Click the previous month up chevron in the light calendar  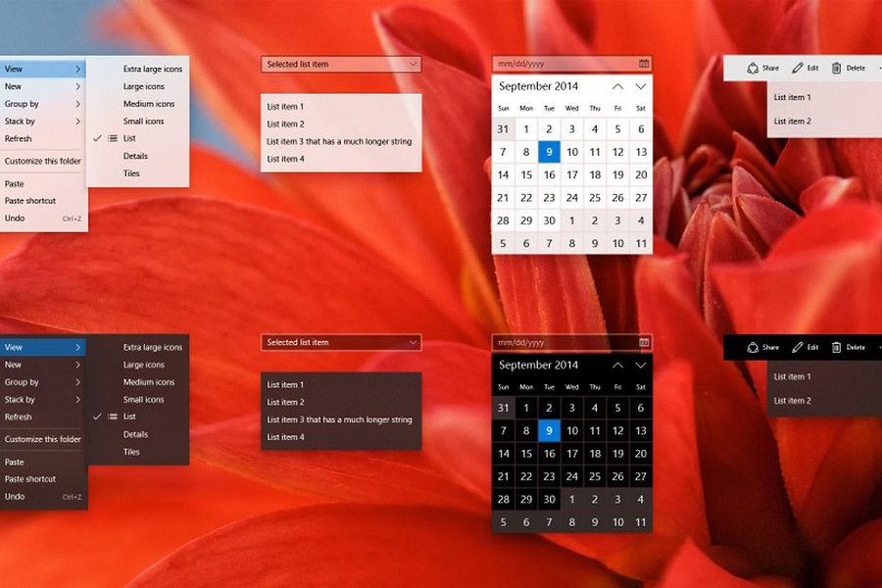617,87
